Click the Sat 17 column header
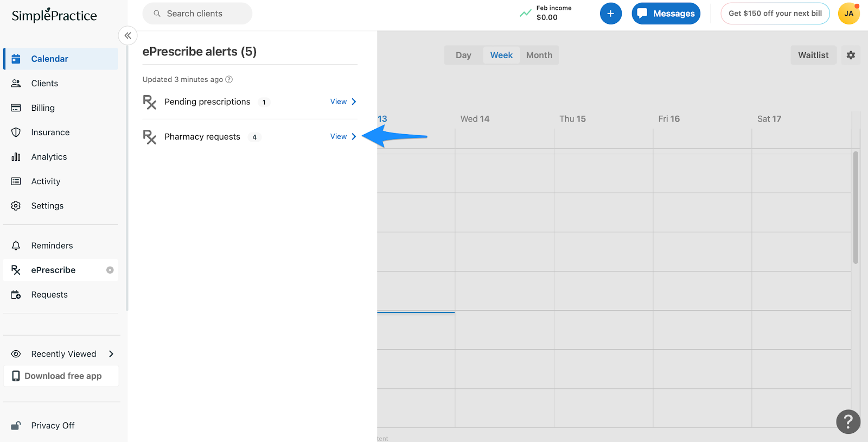Viewport: 868px width, 442px height. click(x=769, y=118)
